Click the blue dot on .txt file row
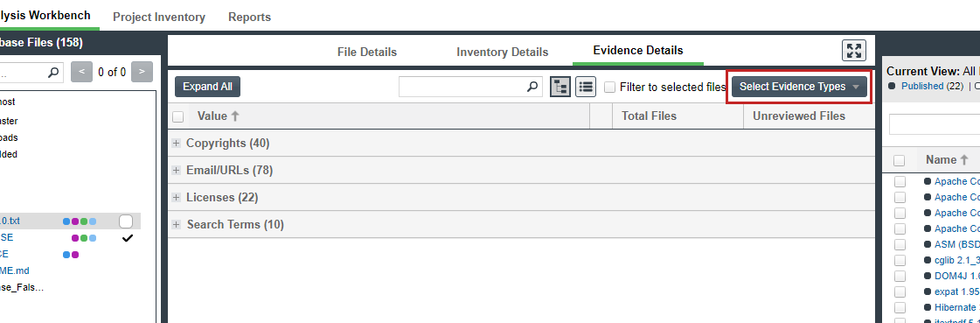Viewport: 980px width, 323px height. click(66, 221)
